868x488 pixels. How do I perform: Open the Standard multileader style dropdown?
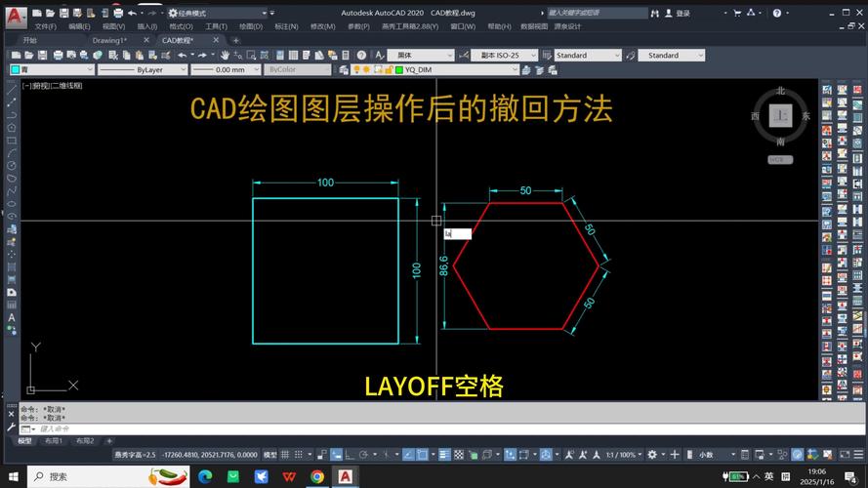672,55
